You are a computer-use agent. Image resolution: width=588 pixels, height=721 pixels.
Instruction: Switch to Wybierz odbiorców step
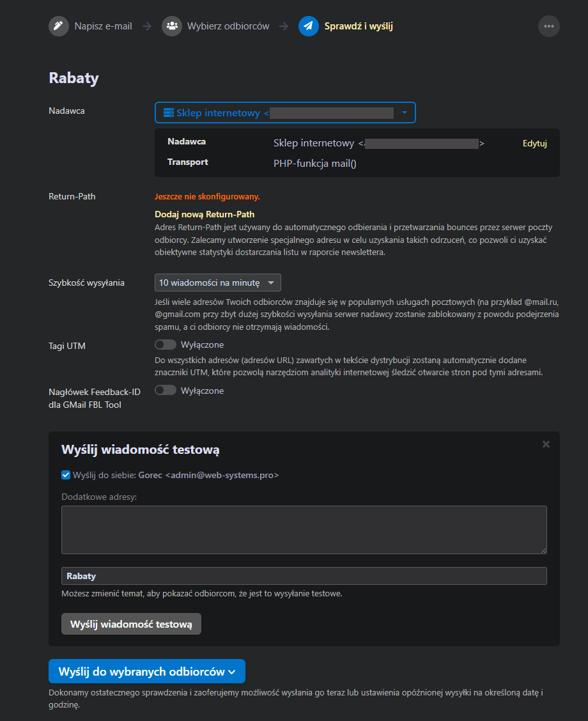click(228, 26)
